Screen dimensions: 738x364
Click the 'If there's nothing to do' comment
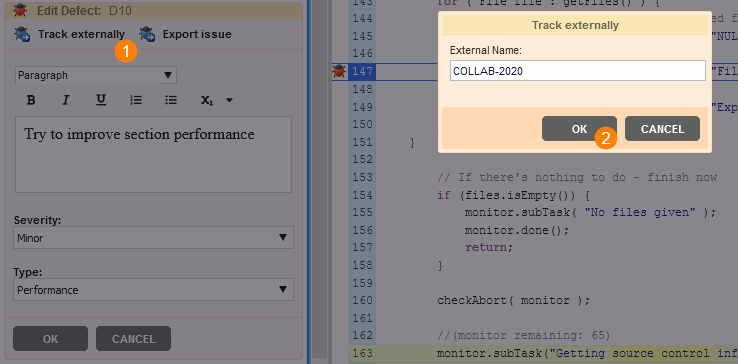coord(577,178)
